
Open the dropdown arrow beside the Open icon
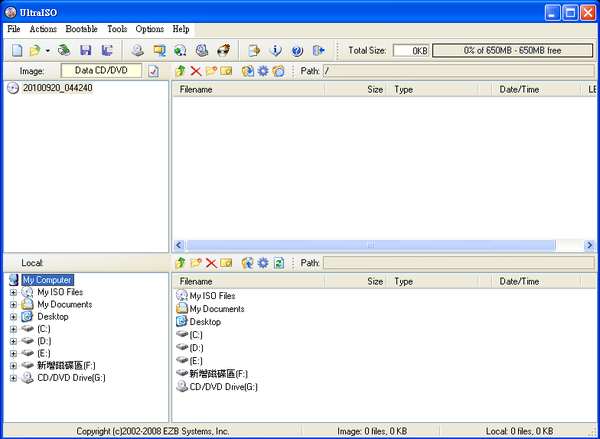click(x=48, y=51)
